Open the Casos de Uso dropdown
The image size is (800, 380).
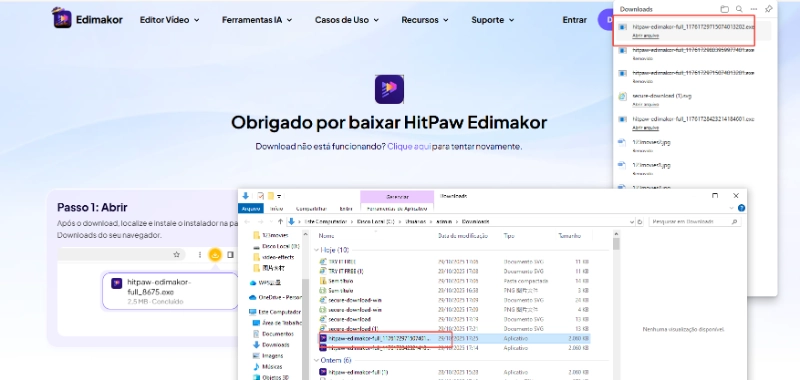(x=347, y=20)
